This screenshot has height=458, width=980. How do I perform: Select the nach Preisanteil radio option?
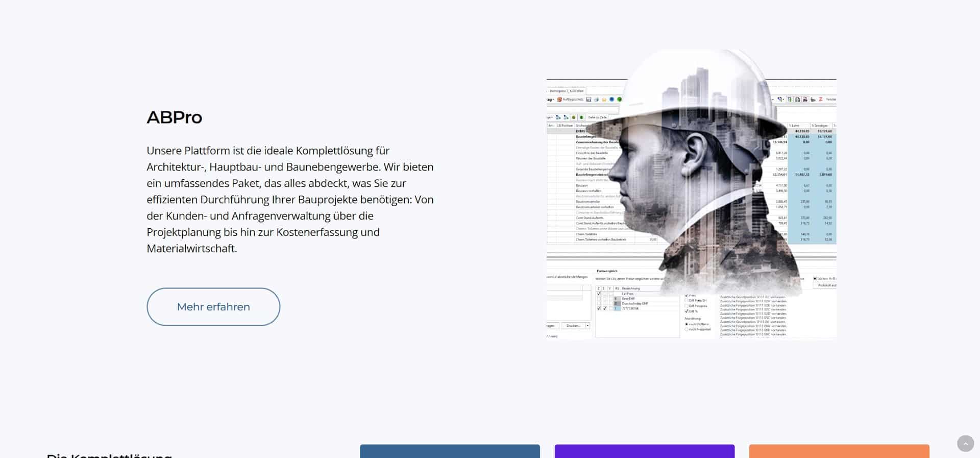687,329
